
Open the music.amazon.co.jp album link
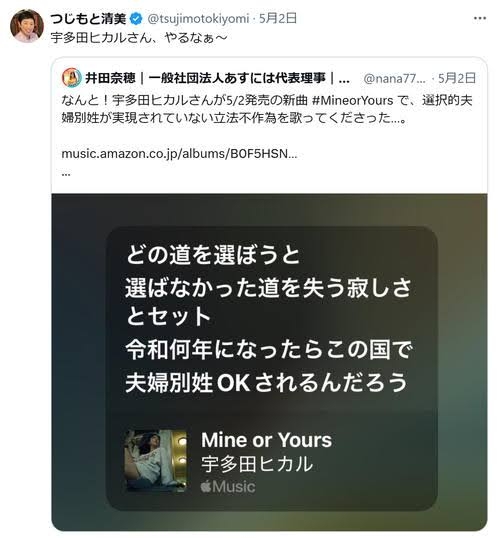point(179,154)
